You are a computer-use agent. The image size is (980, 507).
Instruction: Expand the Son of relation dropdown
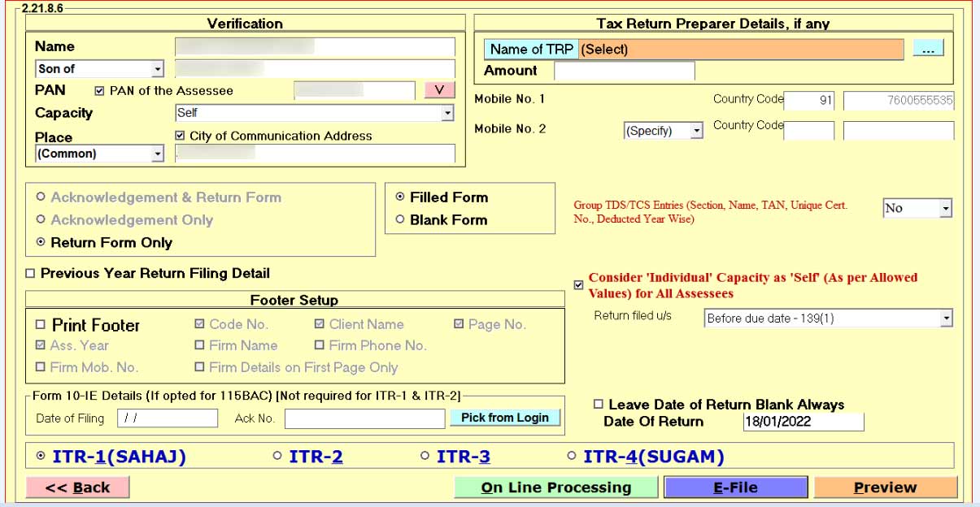coord(157,69)
